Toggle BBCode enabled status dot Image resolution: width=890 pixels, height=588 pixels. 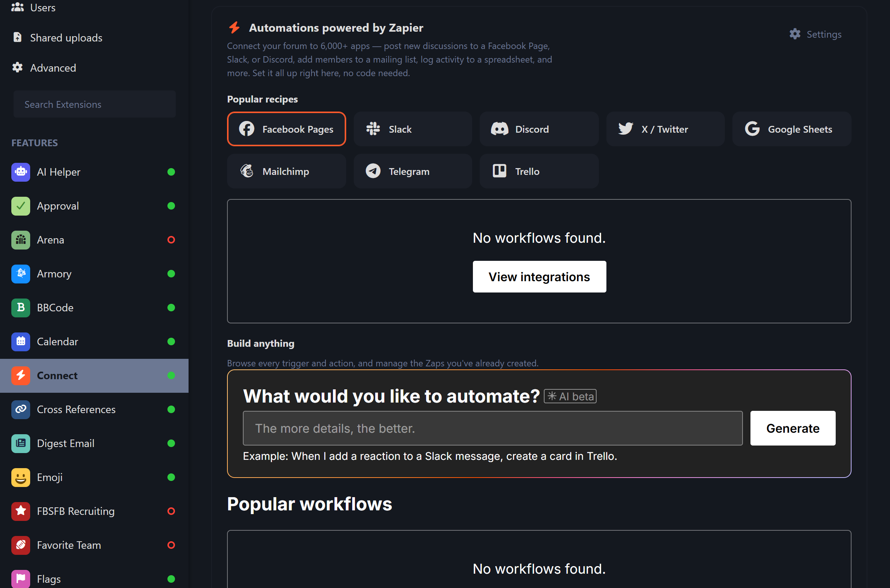click(171, 308)
